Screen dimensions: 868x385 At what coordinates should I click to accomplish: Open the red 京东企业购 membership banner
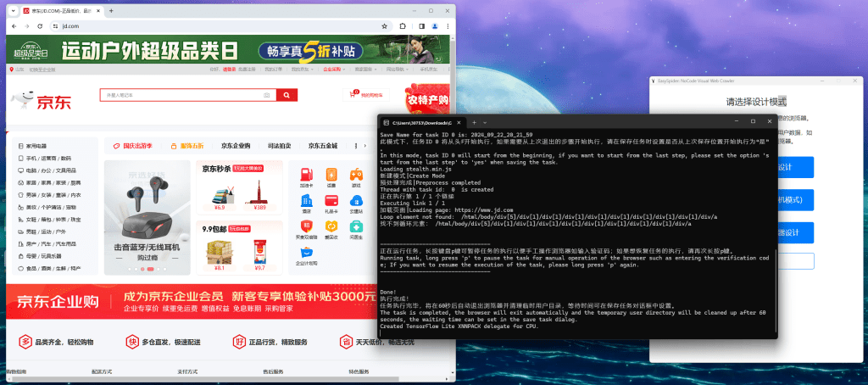pyautogui.click(x=192, y=301)
